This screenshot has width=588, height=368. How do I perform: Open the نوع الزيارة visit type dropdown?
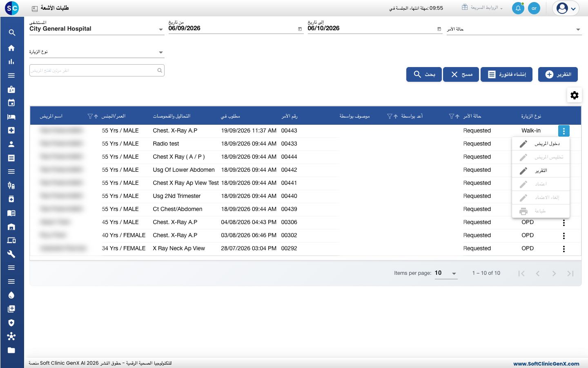[97, 52]
